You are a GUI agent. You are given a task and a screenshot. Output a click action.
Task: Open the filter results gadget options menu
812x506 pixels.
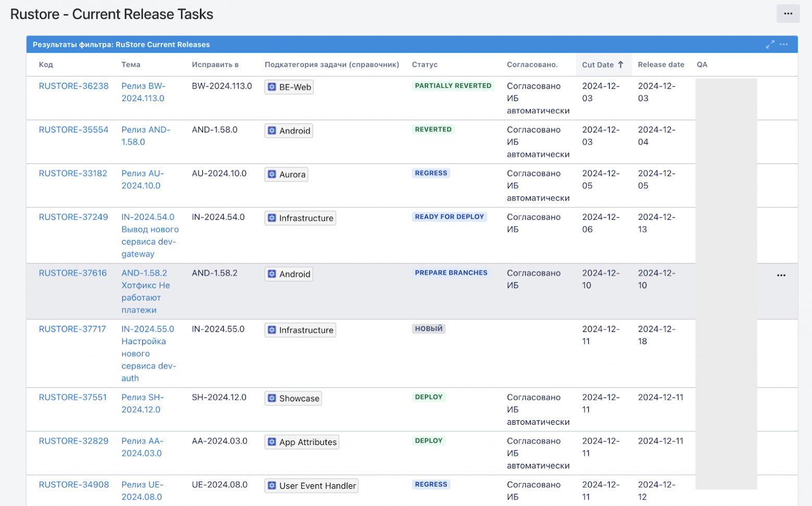click(784, 45)
